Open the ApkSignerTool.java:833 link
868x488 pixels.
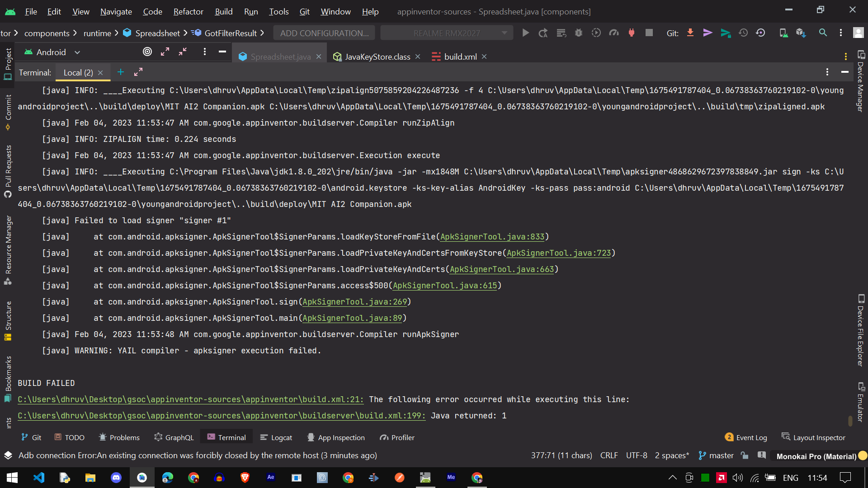(492, 237)
